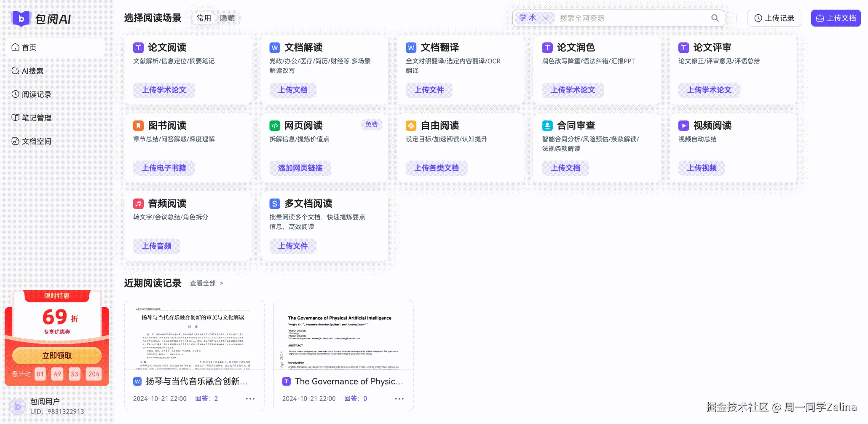Click 上传学术论文 under 论文阅读
Image resolution: width=868 pixels, height=424 pixels.
click(x=164, y=90)
